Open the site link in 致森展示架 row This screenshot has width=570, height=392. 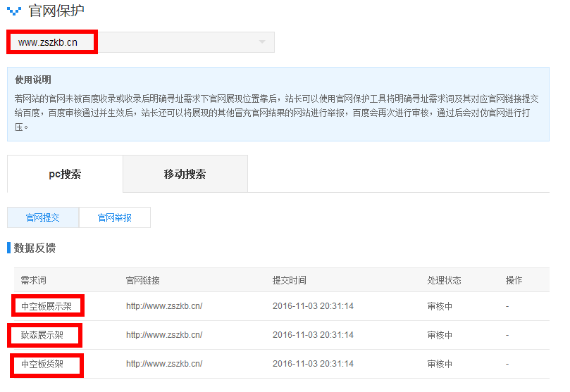pyautogui.click(x=164, y=335)
